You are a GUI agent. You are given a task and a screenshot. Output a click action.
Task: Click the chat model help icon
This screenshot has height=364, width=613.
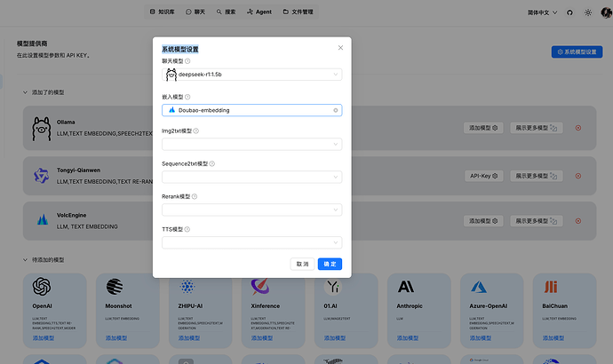point(187,61)
